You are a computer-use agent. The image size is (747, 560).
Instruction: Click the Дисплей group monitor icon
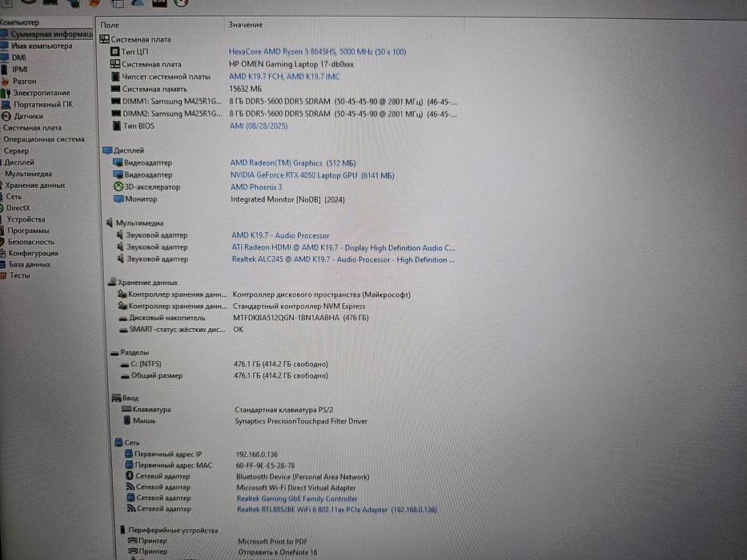107,150
